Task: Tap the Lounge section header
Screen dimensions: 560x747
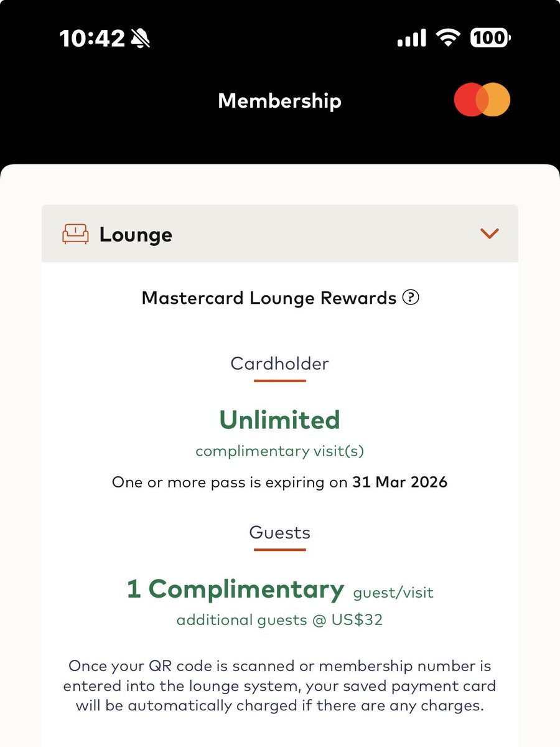Action: pyautogui.click(x=280, y=233)
